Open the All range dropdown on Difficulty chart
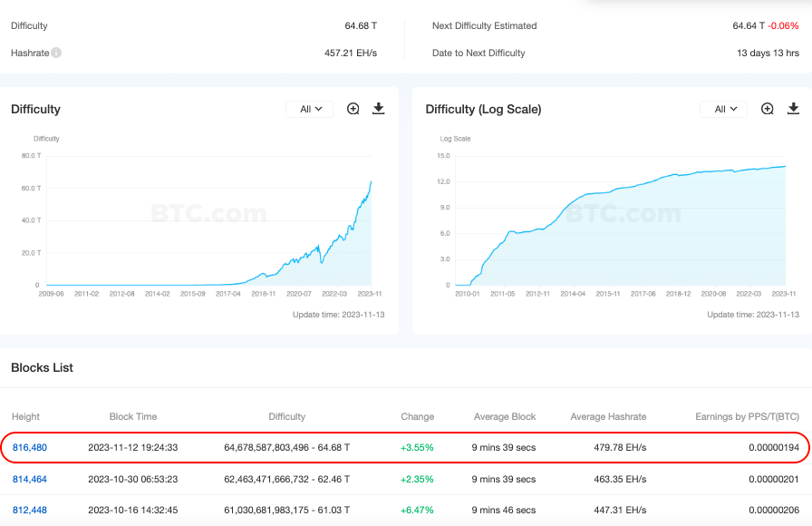Screen dimensions: 812x526 [310, 109]
